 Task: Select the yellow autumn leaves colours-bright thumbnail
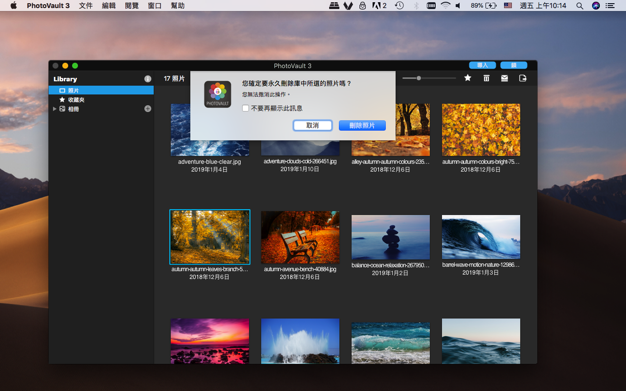tap(481, 130)
